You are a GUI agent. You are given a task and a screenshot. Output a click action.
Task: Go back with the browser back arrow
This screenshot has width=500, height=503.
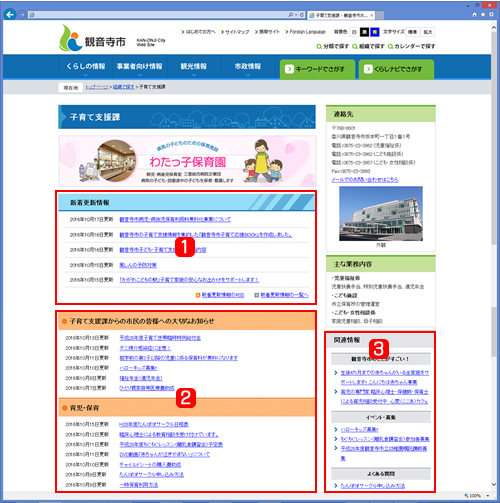pos(10,14)
